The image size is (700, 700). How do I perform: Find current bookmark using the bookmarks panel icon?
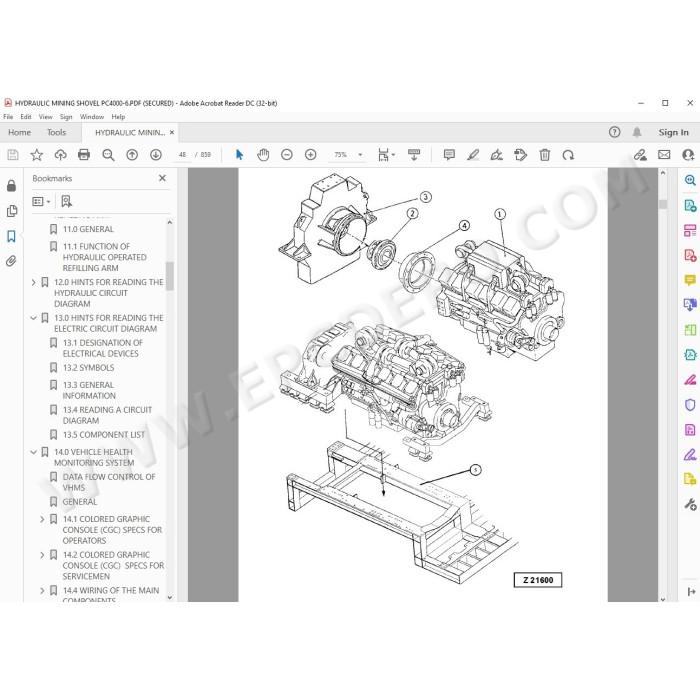coord(67,202)
